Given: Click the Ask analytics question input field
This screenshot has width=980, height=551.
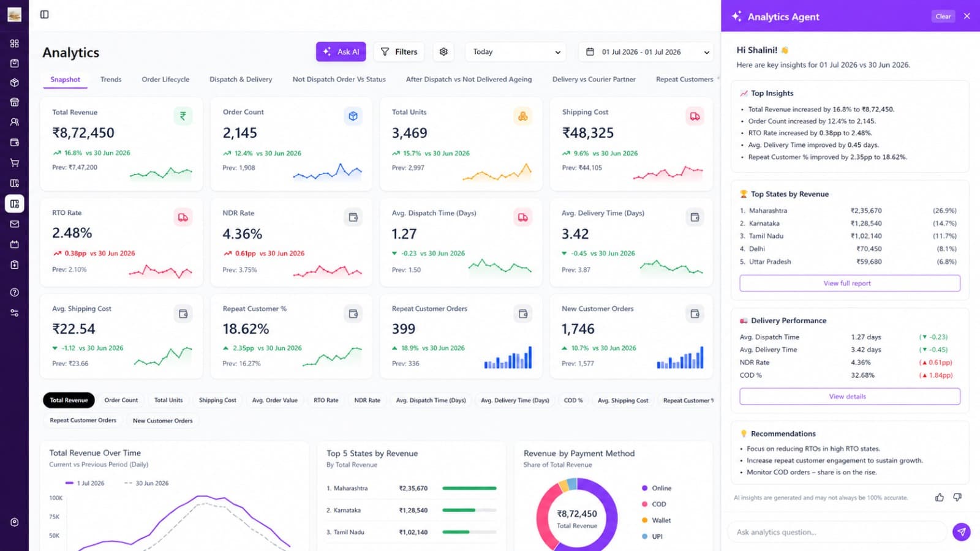Looking at the screenshot, I should click(837, 532).
